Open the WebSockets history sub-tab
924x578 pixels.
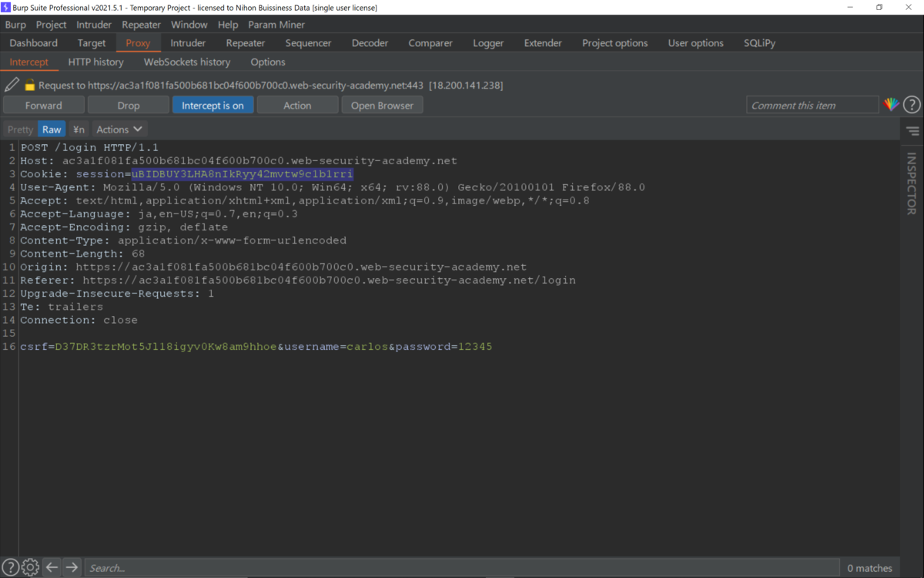click(186, 62)
